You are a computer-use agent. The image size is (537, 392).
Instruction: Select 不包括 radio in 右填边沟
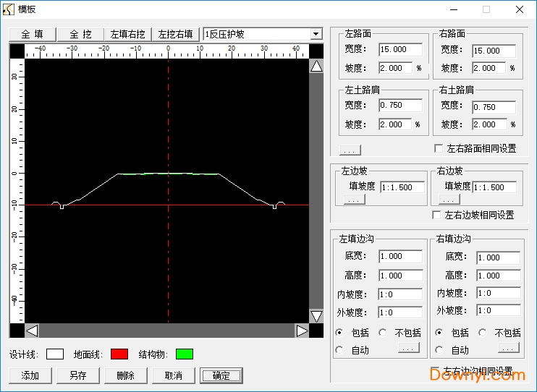coord(483,333)
